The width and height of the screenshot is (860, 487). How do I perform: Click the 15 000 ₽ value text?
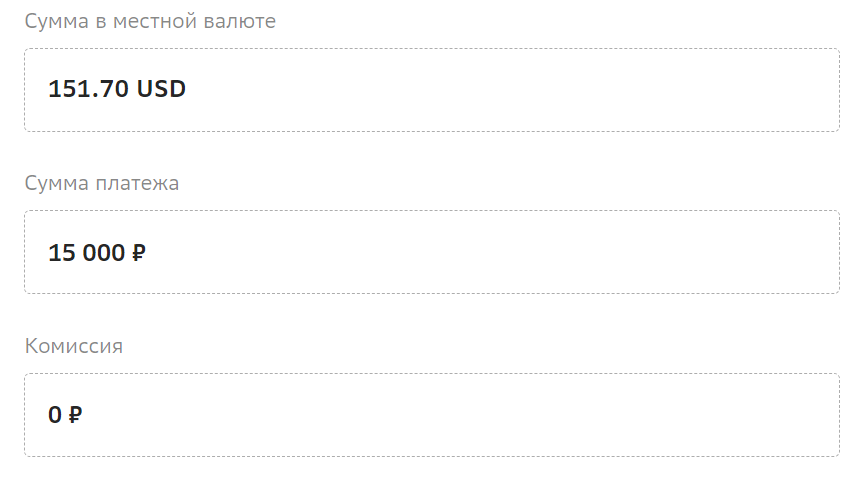pos(97,252)
